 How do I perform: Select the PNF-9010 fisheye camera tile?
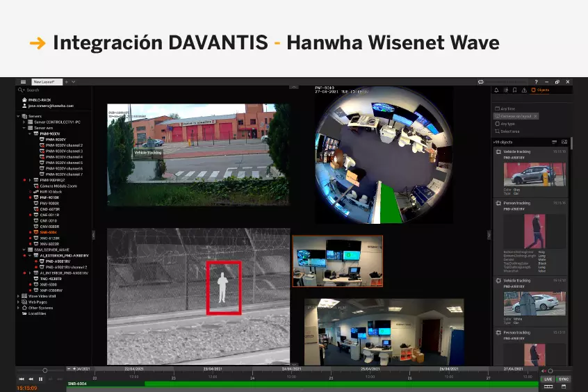(384, 155)
